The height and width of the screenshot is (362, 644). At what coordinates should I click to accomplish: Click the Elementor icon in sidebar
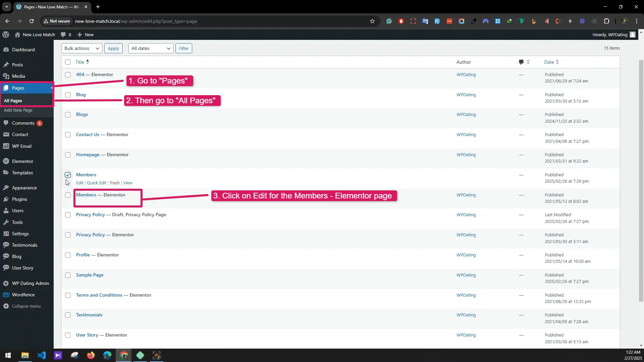pyautogui.click(x=6, y=161)
